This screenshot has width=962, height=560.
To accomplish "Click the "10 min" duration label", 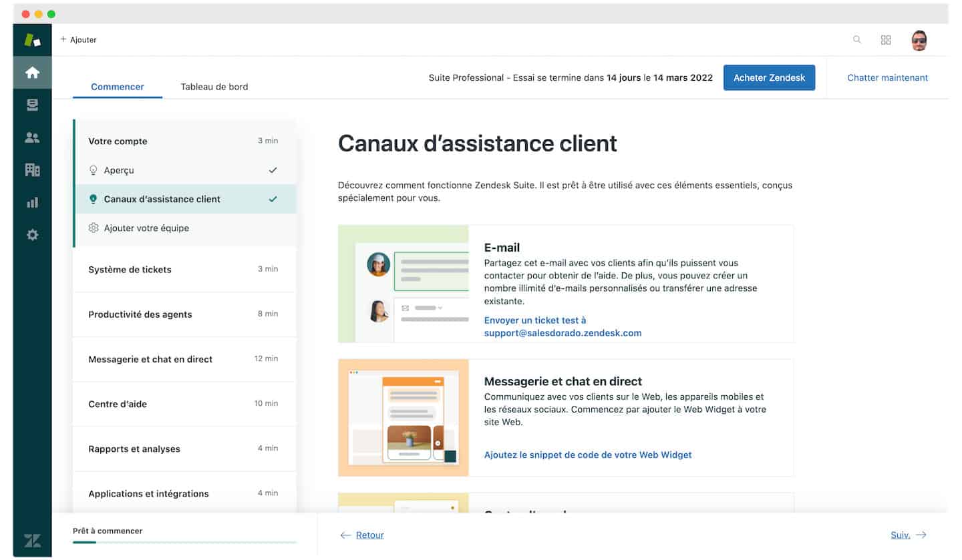I will (x=266, y=403).
